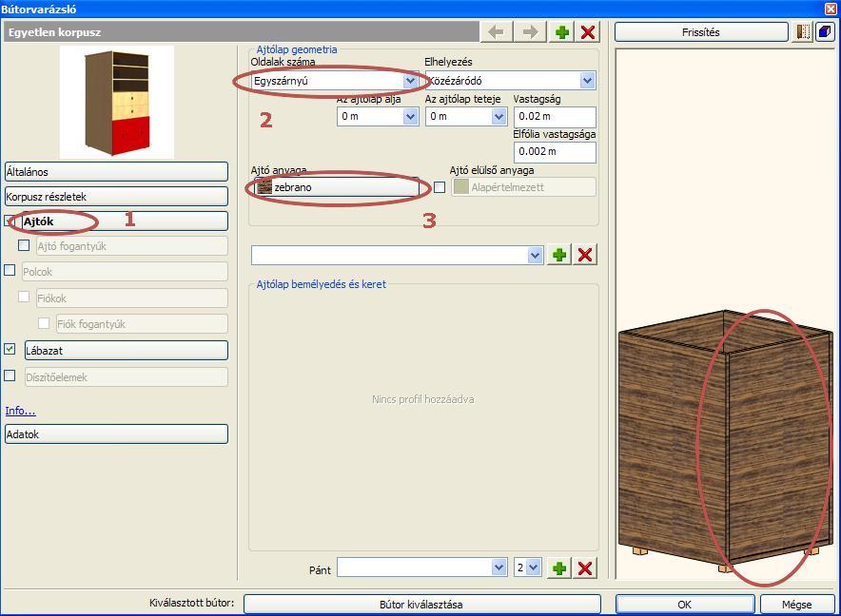The image size is (841, 616).
Task: Add a hinge with the Pánt plus
Action: coord(559,568)
